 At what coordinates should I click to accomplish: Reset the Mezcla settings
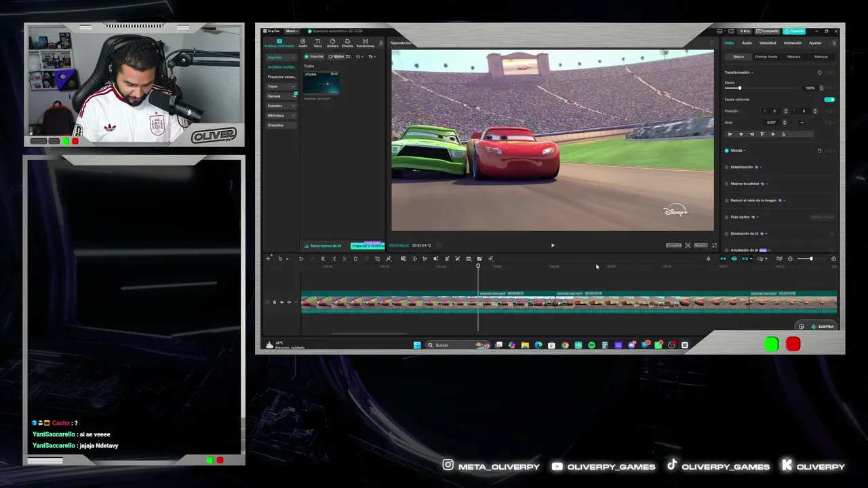click(819, 150)
